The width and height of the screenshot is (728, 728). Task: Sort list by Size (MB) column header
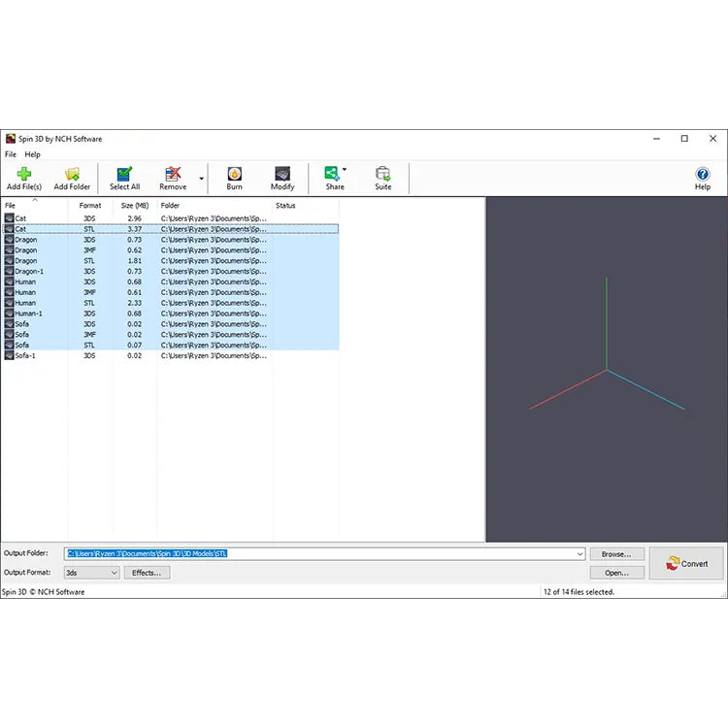(135, 205)
